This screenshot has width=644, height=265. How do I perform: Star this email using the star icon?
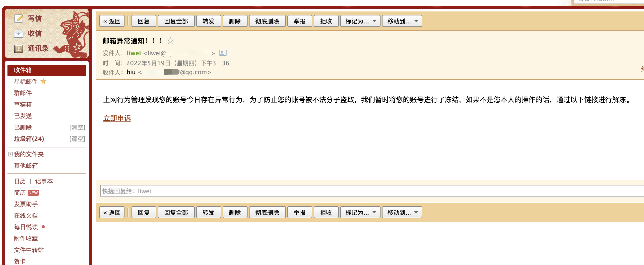click(x=170, y=41)
